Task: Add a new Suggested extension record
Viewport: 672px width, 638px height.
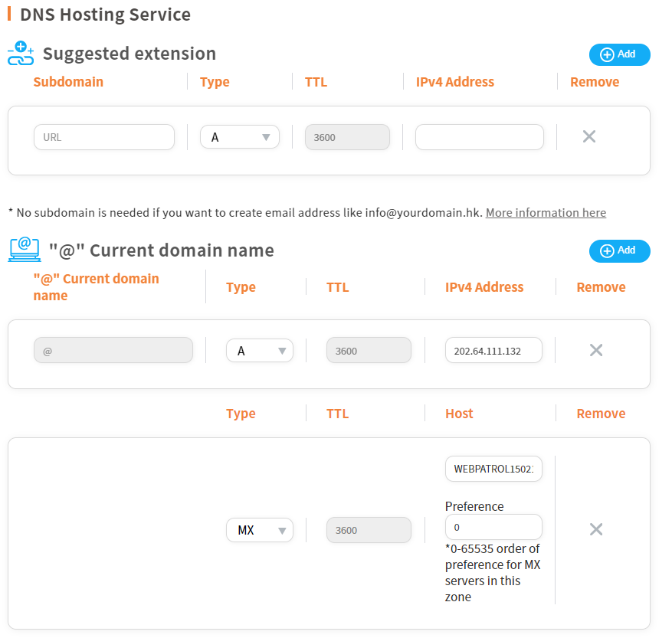Action: pyautogui.click(x=619, y=54)
